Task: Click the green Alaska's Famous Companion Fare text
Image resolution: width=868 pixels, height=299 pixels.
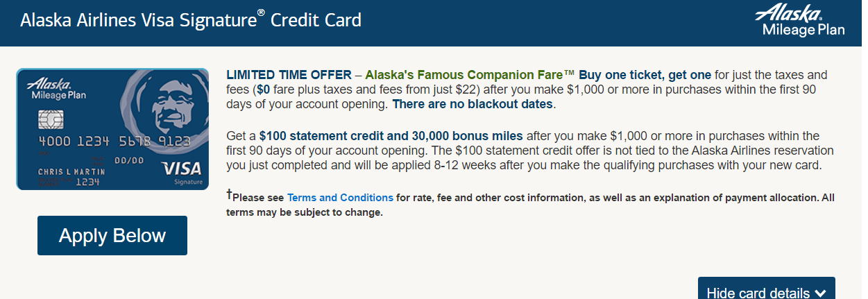Action: coord(463,75)
